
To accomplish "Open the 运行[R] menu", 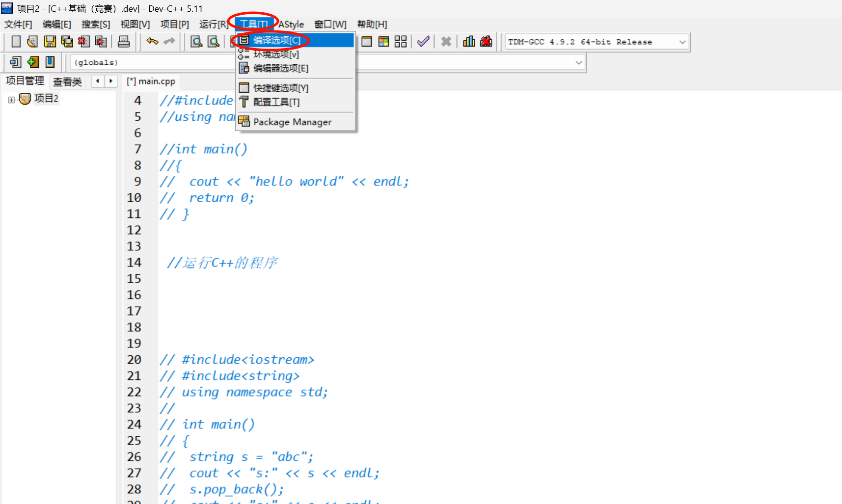I will [x=214, y=24].
